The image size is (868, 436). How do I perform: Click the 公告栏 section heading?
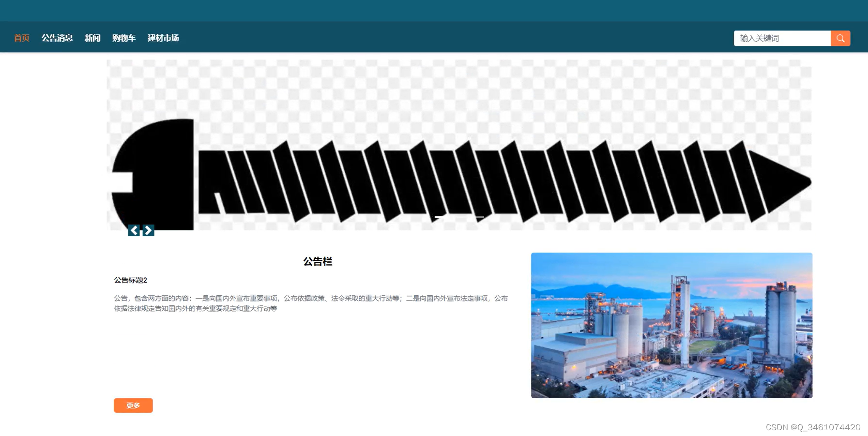coord(318,262)
